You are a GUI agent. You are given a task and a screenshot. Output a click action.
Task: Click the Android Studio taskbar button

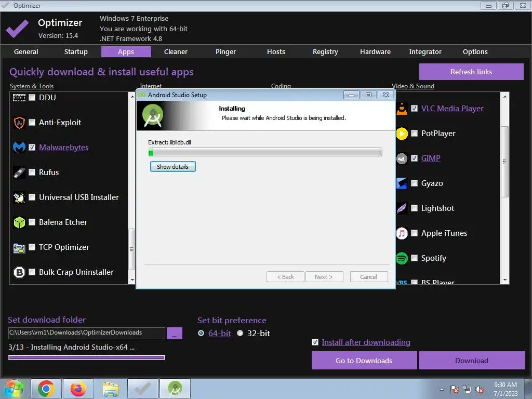click(x=175, y=389)
